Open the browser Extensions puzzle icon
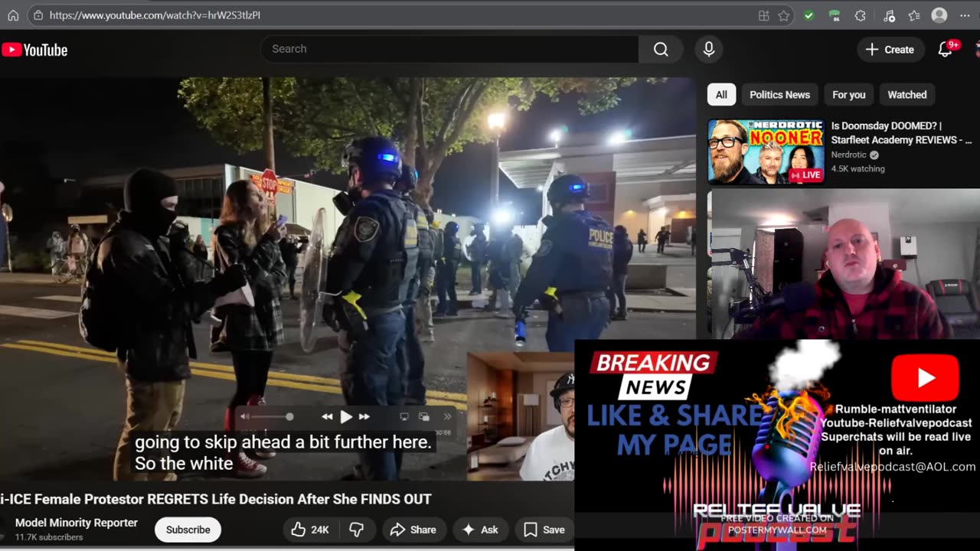 coord(861,15)
